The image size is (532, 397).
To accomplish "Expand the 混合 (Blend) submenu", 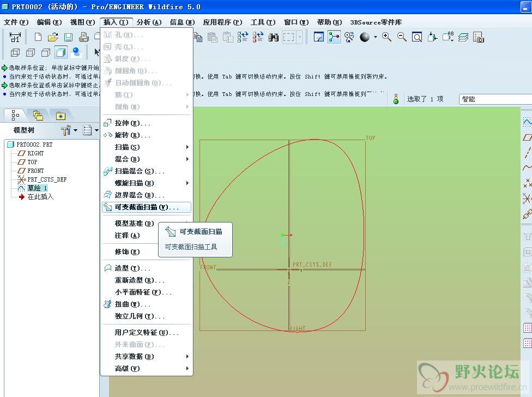I will point(147,159).
